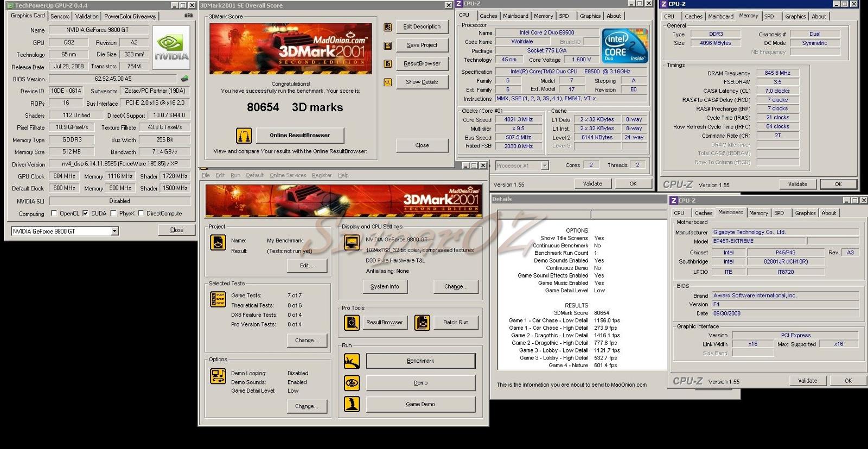The height and width of the screenshot is (449, 868).
Task: Click the motherboard Model EP45T-EXTREME field
Action: pyautogui.click(x=758, y=241)
